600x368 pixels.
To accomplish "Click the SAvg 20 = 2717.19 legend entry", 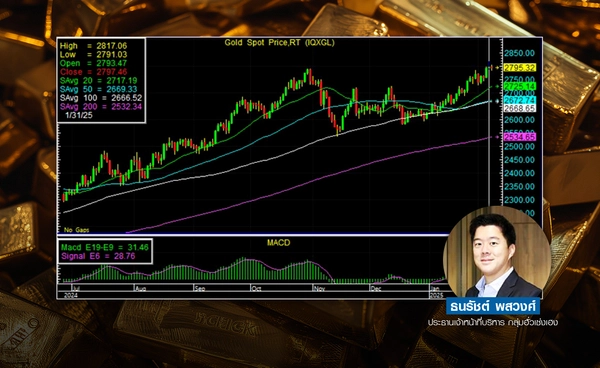I will [98, 81].
